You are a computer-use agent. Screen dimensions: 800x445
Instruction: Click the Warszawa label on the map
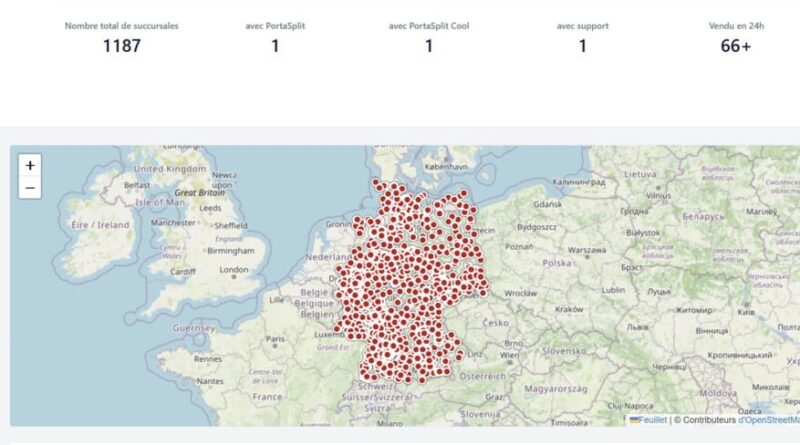[587, 250]
